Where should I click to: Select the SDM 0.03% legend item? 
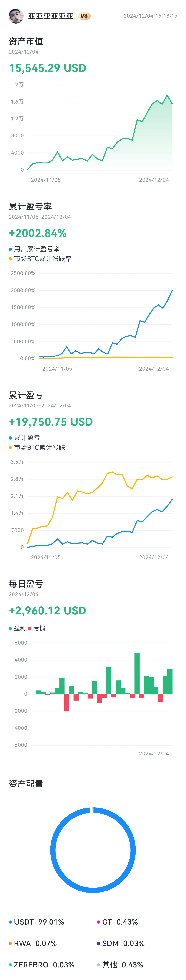[120, 943]
